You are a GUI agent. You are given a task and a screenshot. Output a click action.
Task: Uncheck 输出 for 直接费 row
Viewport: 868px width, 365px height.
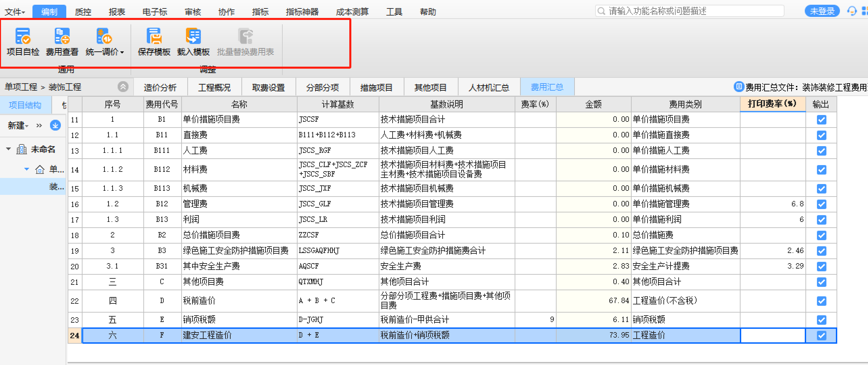click(x=821, y=135)
